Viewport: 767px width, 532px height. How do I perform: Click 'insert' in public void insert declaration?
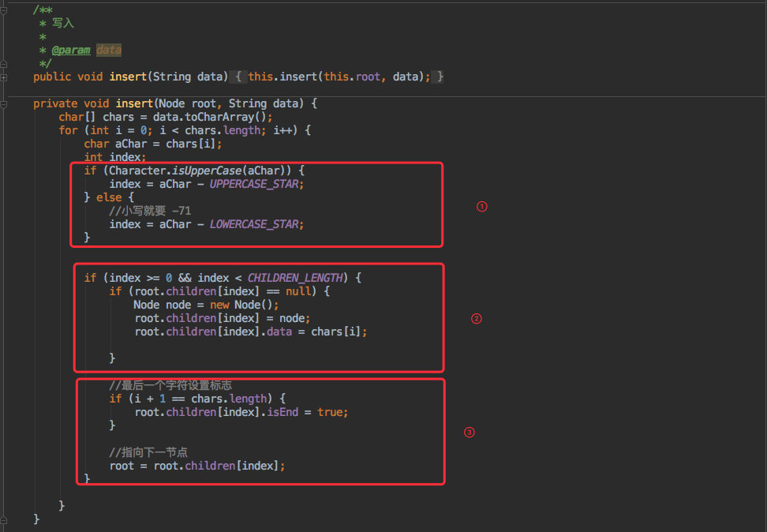point(128,77)
